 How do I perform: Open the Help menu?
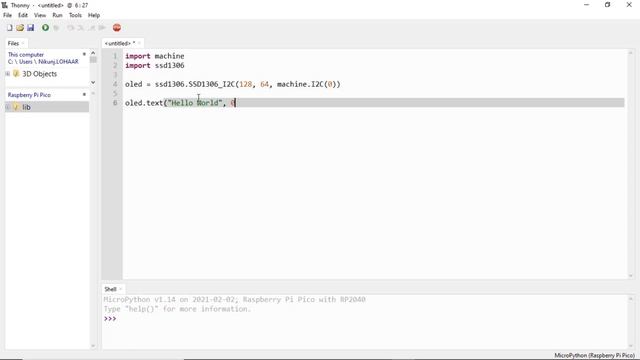[94, 15]
